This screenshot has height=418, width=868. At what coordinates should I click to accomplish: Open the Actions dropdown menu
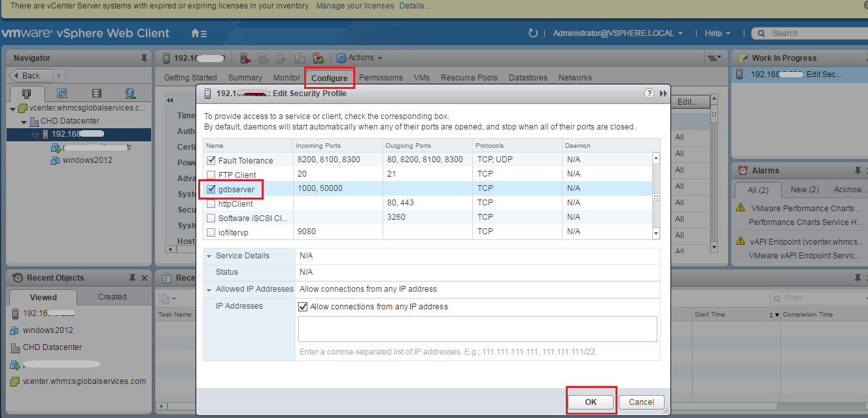click(x=360, y=58)
